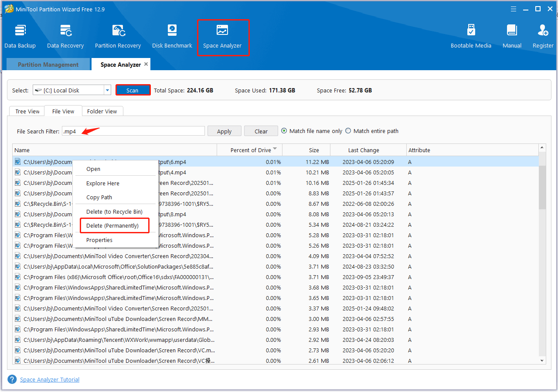Open the title bar hamburger menu

click(x=513, y=9)
